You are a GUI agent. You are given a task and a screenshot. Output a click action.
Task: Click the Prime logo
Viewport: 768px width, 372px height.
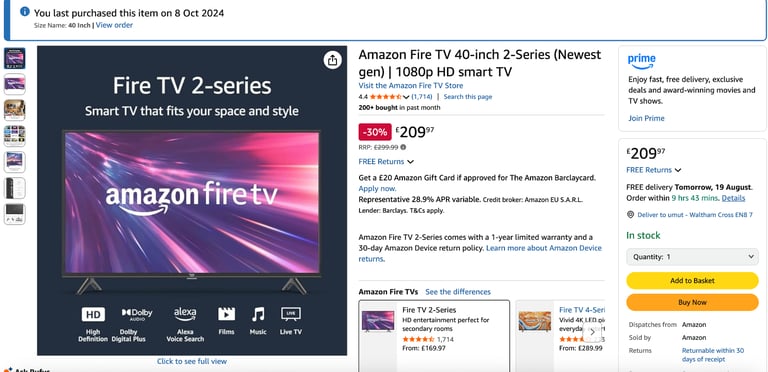click(x=641, y=61)
